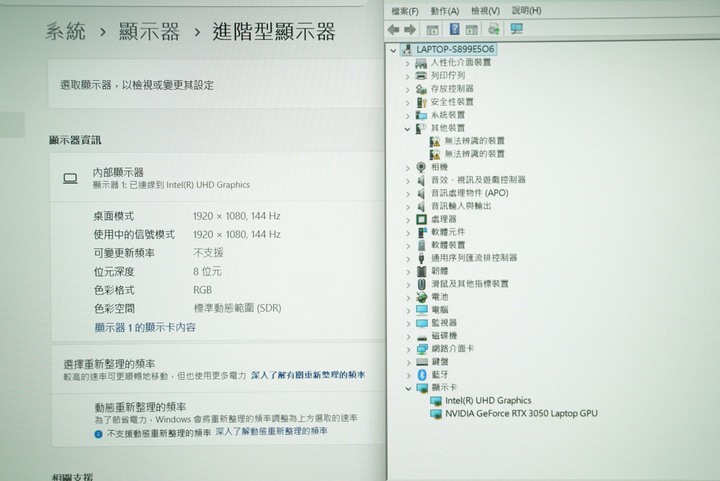
Task: Open the 動作(A) menu
Action: pos(445,10)
